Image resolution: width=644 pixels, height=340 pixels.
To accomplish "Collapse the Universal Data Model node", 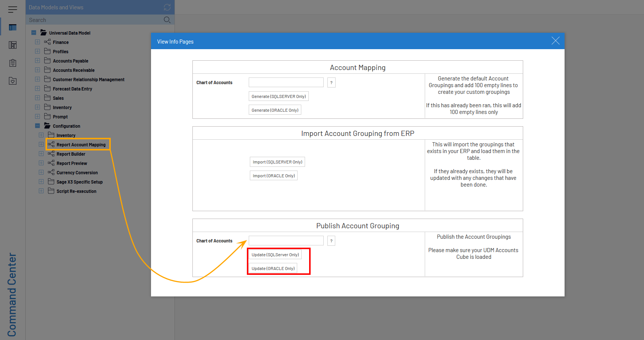I will click(34, 33).
